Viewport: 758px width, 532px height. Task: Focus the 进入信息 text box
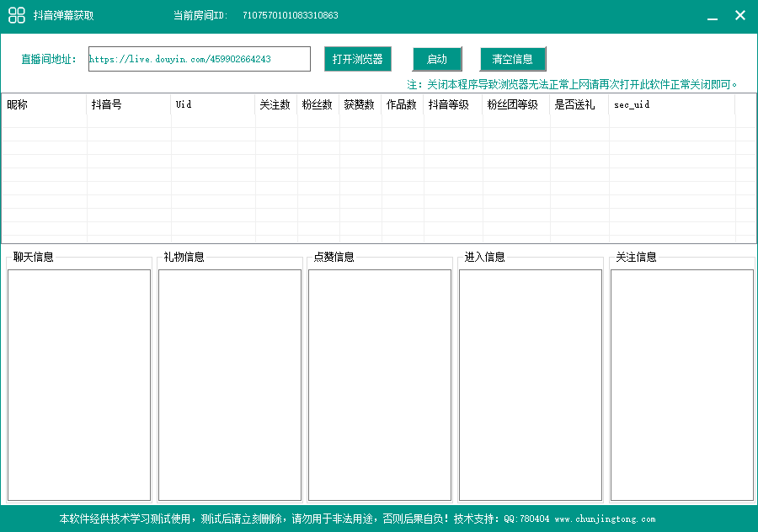pyautogui.click(x=531, y=385)
